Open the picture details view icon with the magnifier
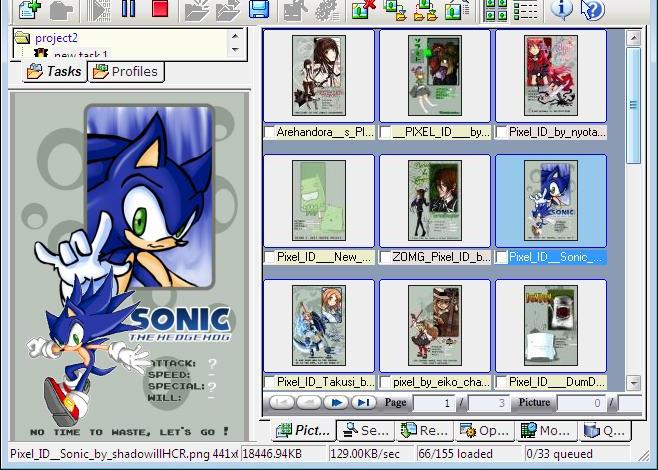The image size is (658, 470). (x=457, y=9)
